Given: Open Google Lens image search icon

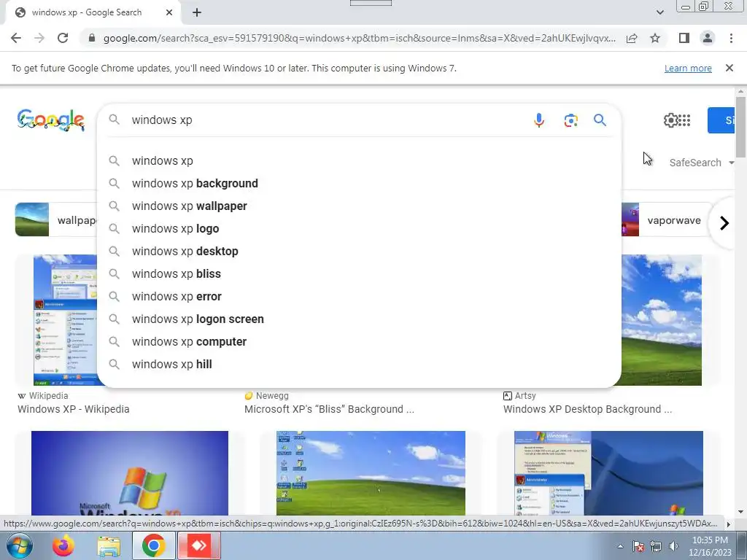Looking at the screenshot, I should (570, 120).
